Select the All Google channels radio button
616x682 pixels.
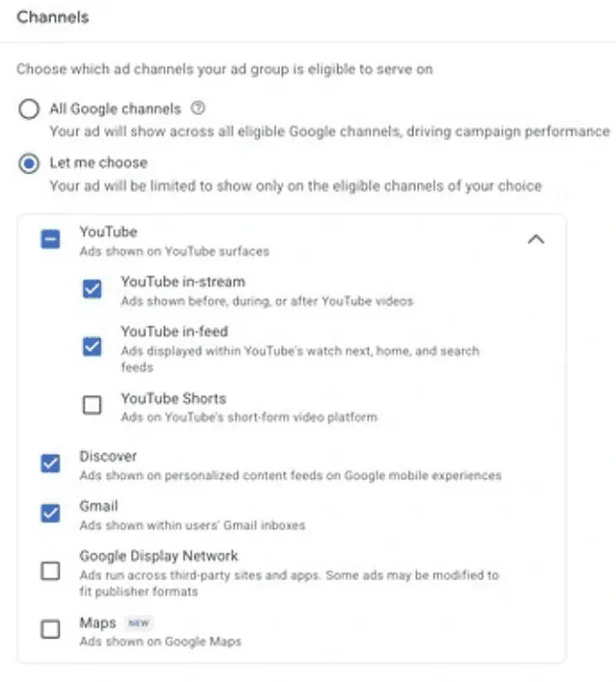click(x=29, y=109)
